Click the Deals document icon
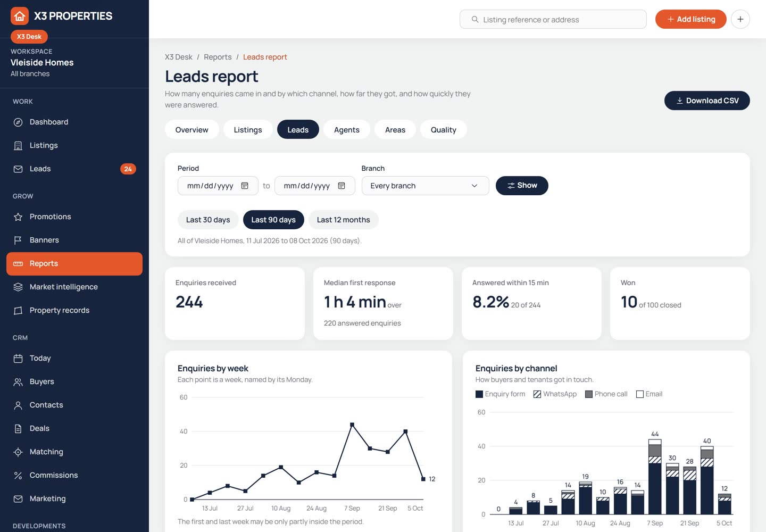 (x=18, y=429)
